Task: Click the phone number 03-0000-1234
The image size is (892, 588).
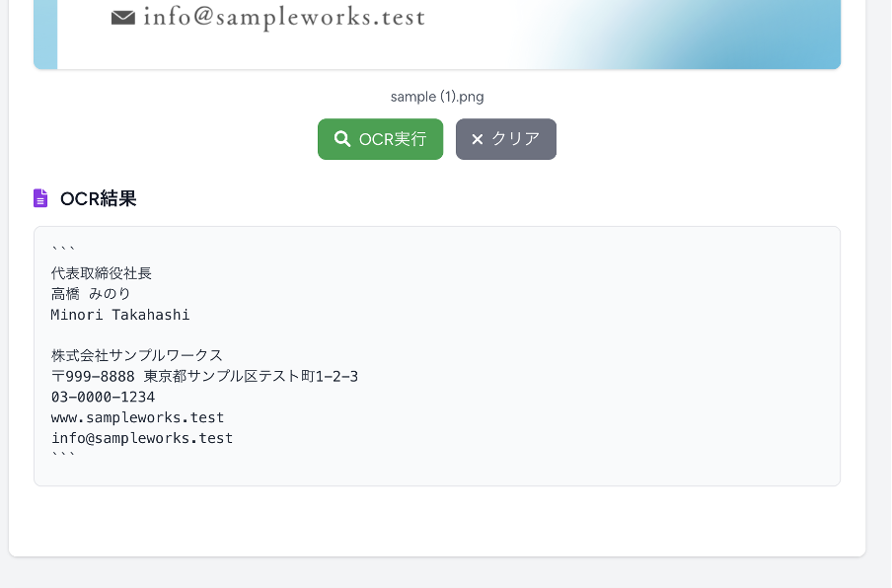Action: (103, 398)
